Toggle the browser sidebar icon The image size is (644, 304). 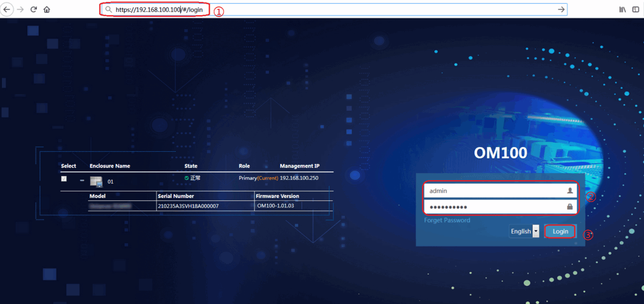[x=635, y=9]
